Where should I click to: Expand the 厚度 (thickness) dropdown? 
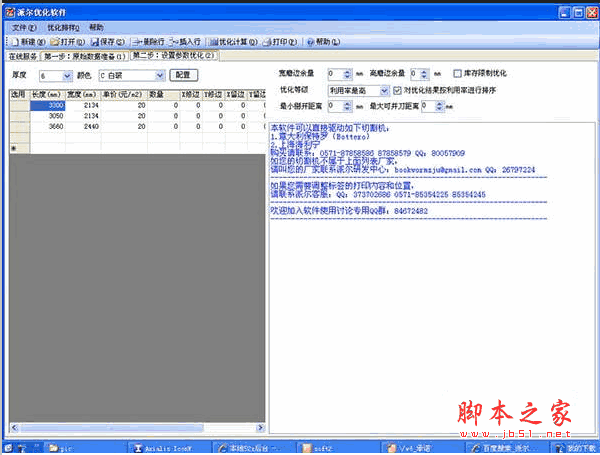pyautogui.click(x=68, y=75)
